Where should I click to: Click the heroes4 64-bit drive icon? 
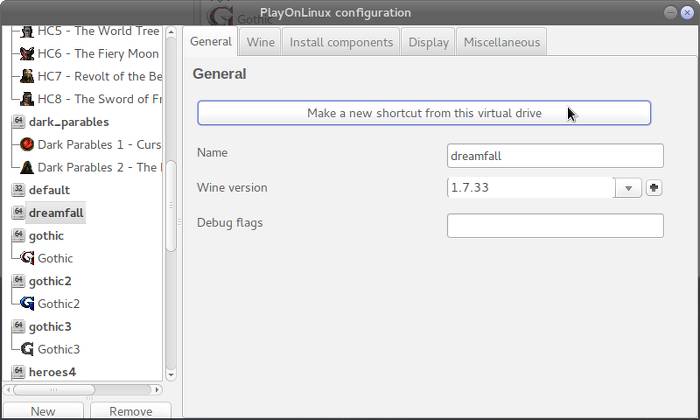[x=18, y=372]
